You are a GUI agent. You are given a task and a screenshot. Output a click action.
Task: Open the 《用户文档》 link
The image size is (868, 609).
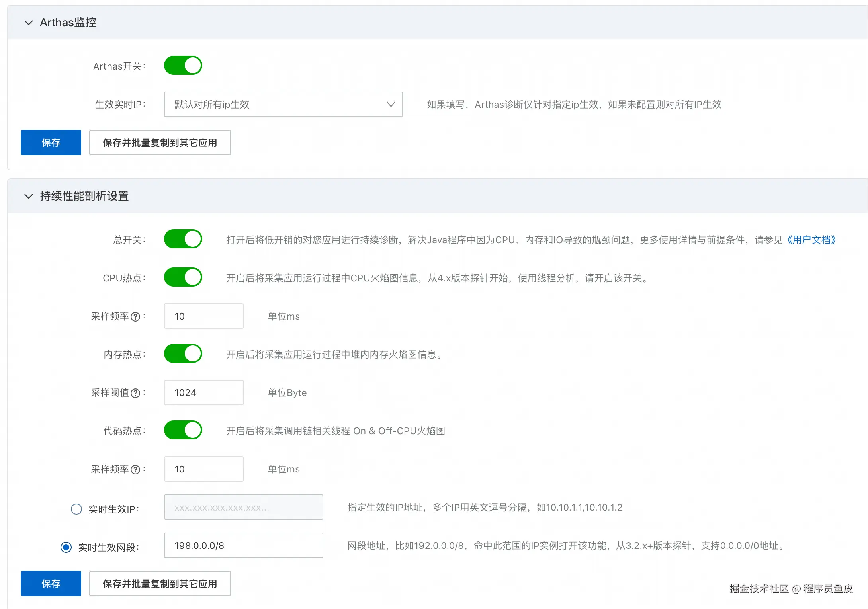(811, 240)
